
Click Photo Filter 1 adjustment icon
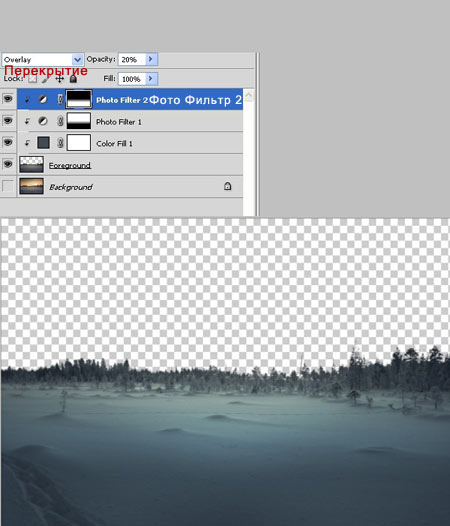click(43, 121)
